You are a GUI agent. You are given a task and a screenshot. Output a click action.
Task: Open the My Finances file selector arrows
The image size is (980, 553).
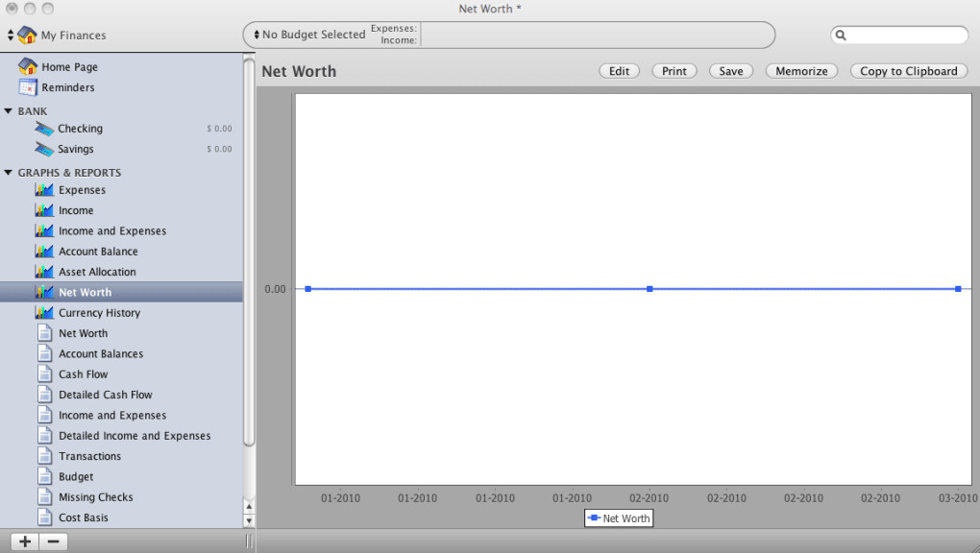(10, 35)
